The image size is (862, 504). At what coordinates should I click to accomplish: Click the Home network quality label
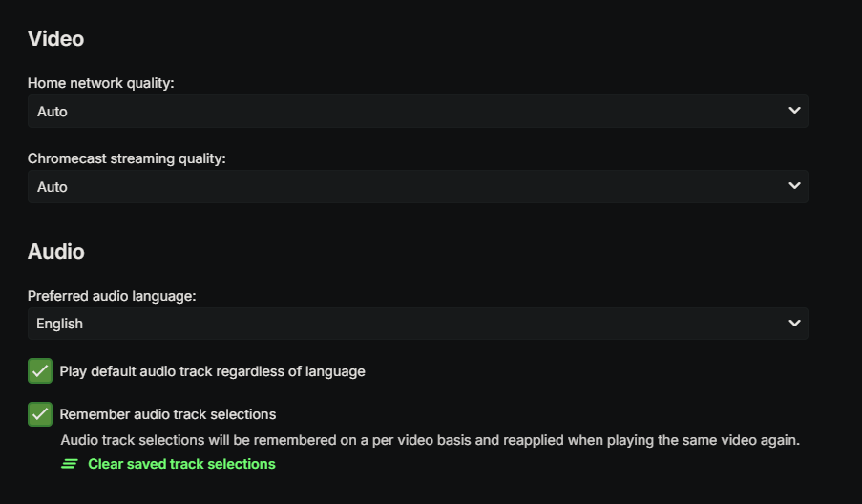point(101,83)
